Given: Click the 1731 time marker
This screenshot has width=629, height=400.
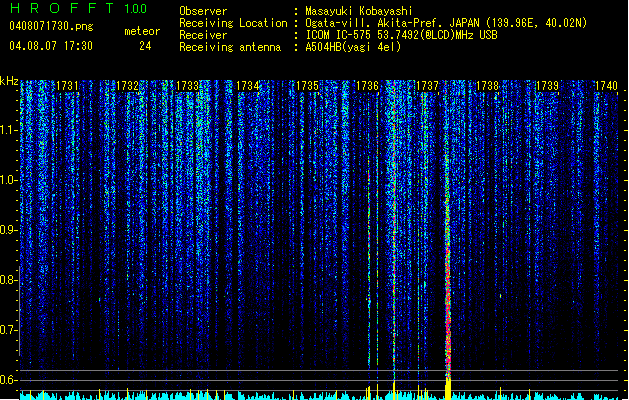Looking at the screenshot, I should pyautogui.click(x=67, y=86).
